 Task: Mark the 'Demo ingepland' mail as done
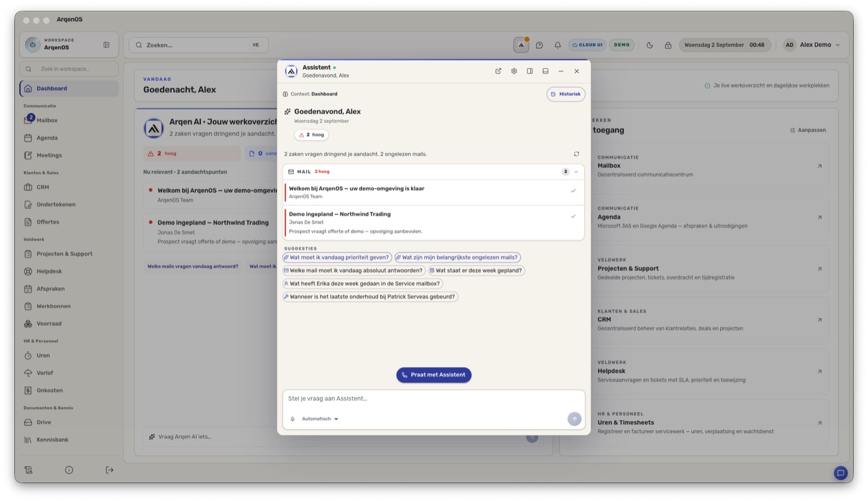(x=573, y=216)
